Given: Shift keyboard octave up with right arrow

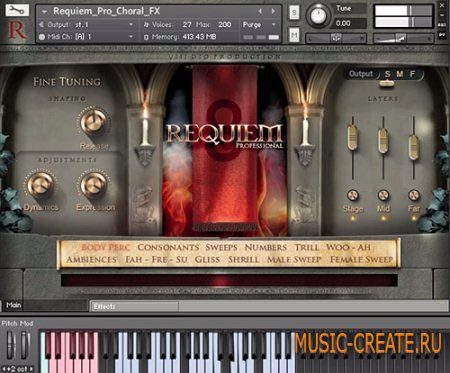Looking at the screenshot, I should (31, 369).
